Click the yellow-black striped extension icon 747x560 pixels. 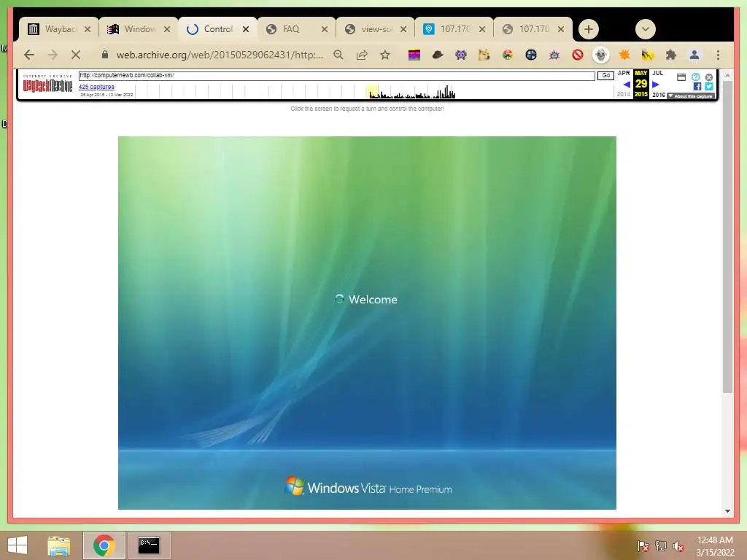(648, 55)
